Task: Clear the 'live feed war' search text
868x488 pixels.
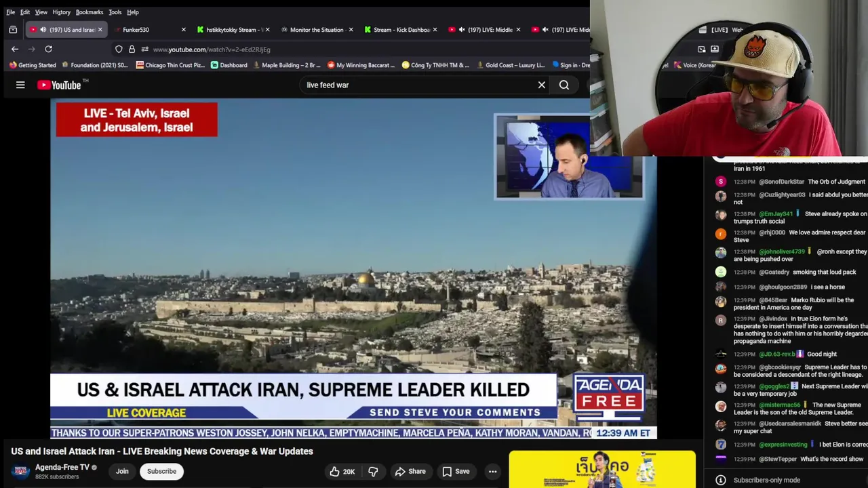Action: point(542,85)
